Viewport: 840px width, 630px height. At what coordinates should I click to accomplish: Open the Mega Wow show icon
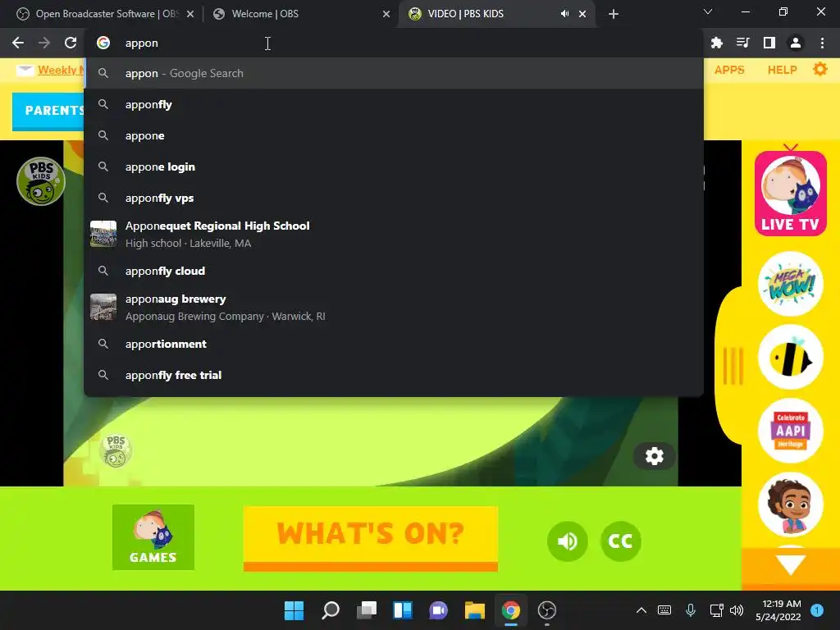790,283
